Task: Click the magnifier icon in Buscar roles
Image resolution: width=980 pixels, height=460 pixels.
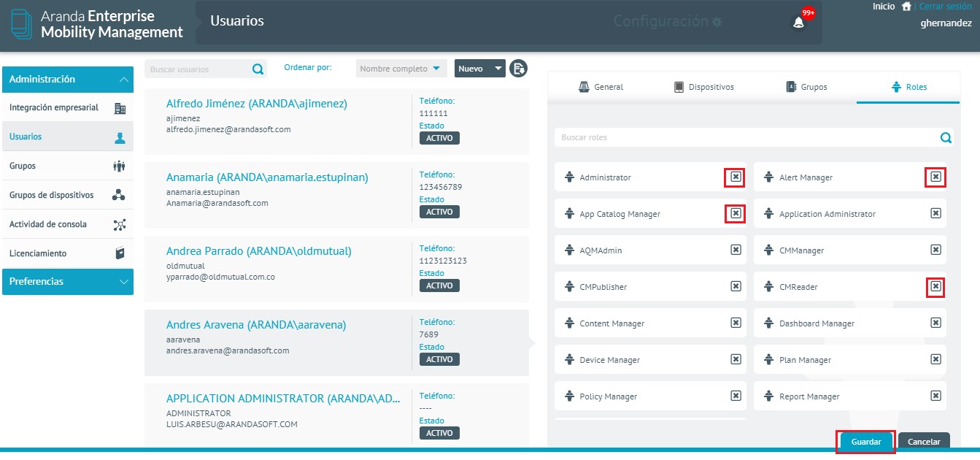Action: pos(946,137)
